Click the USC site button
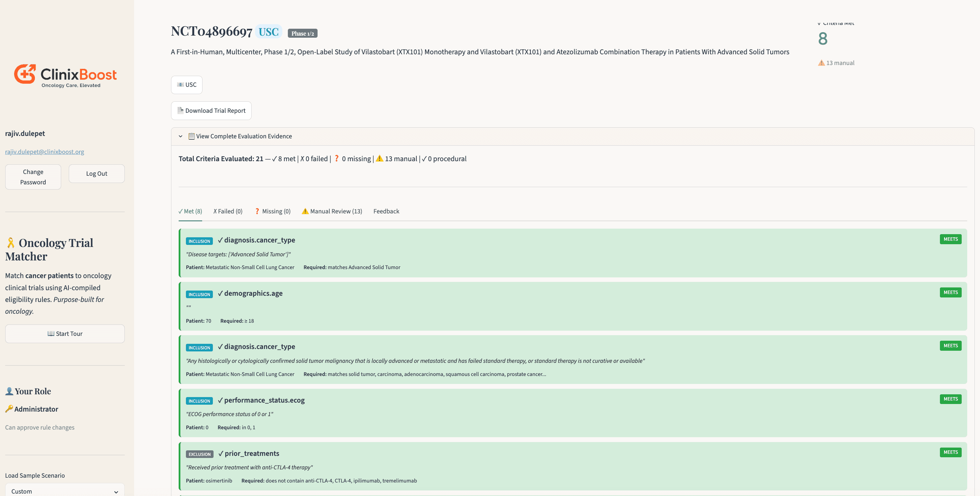This screenshot has height=496, width=980. coord(186,84)
